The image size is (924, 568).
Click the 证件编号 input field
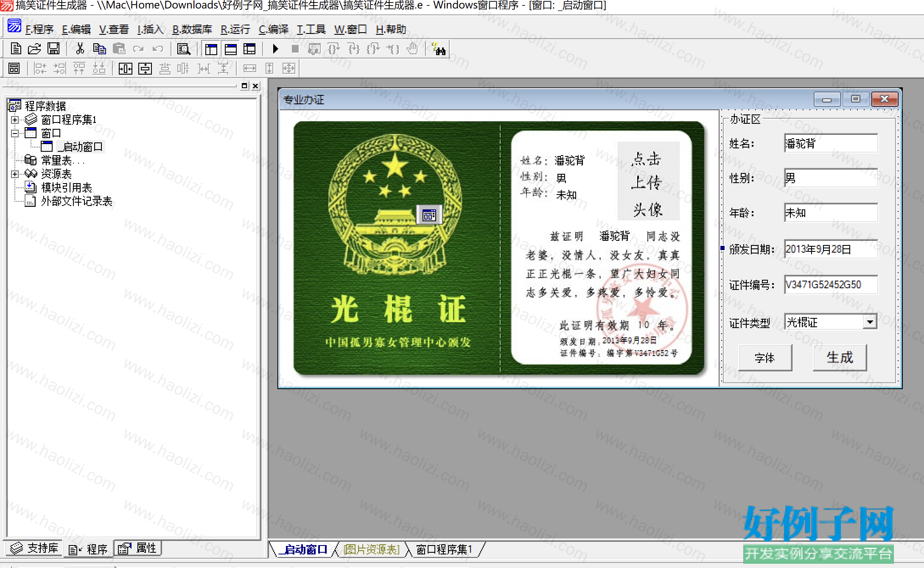click(x=831, y=284)
